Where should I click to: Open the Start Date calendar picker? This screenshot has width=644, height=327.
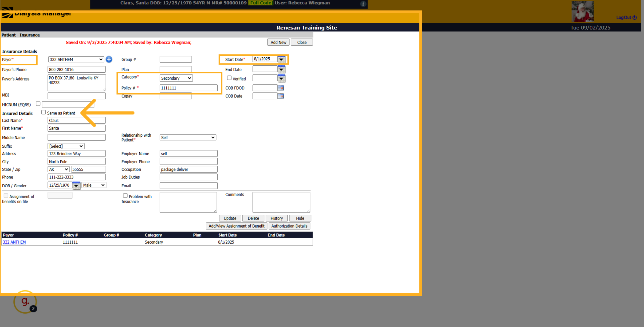coord(281,59)
